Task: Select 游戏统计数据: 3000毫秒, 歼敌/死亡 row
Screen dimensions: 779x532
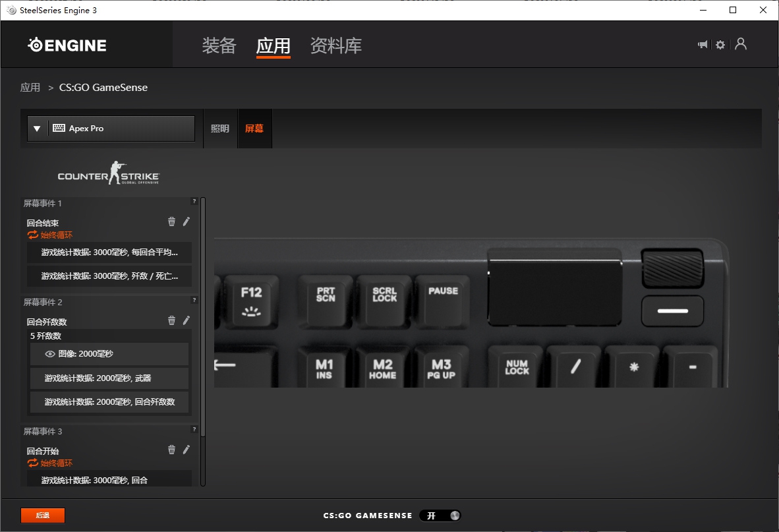Action: (x=109, y=276)
